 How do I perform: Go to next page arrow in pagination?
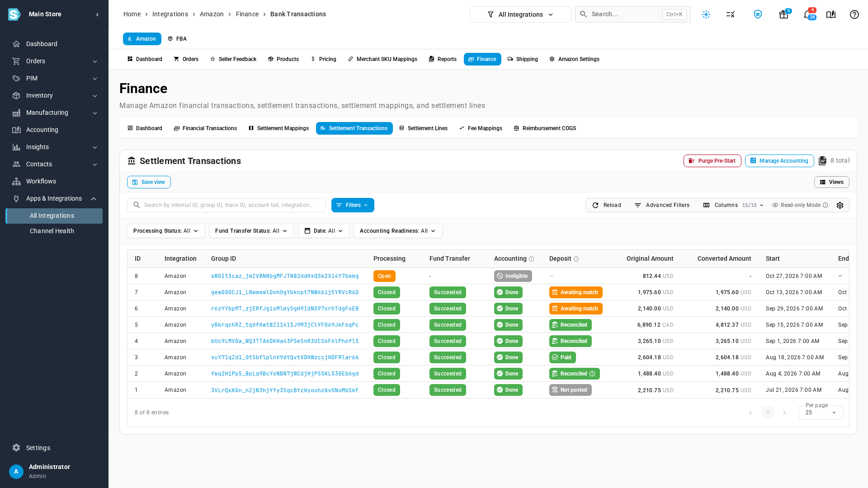coord(784,413)
